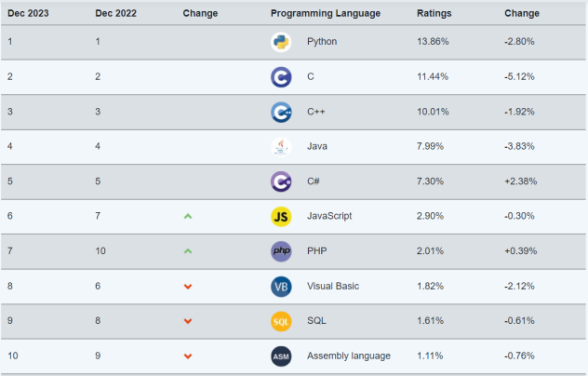Select the Python language name
The width and height of the screenshot is (588, 376).
[x=321, y=42]
